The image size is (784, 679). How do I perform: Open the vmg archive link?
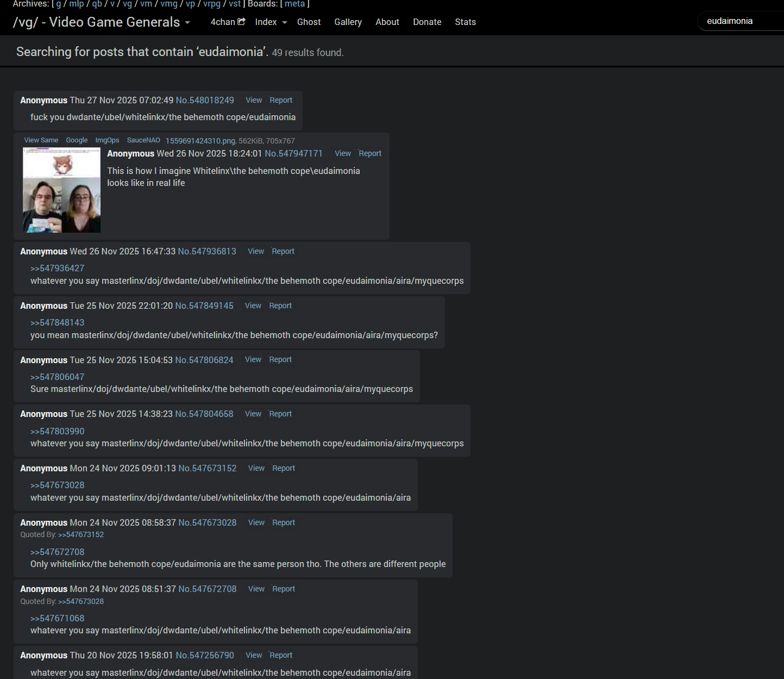169,4
